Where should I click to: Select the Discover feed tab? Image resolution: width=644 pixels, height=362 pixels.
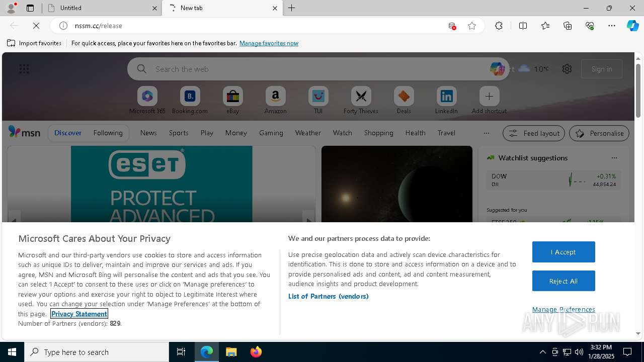click(68, 133)
